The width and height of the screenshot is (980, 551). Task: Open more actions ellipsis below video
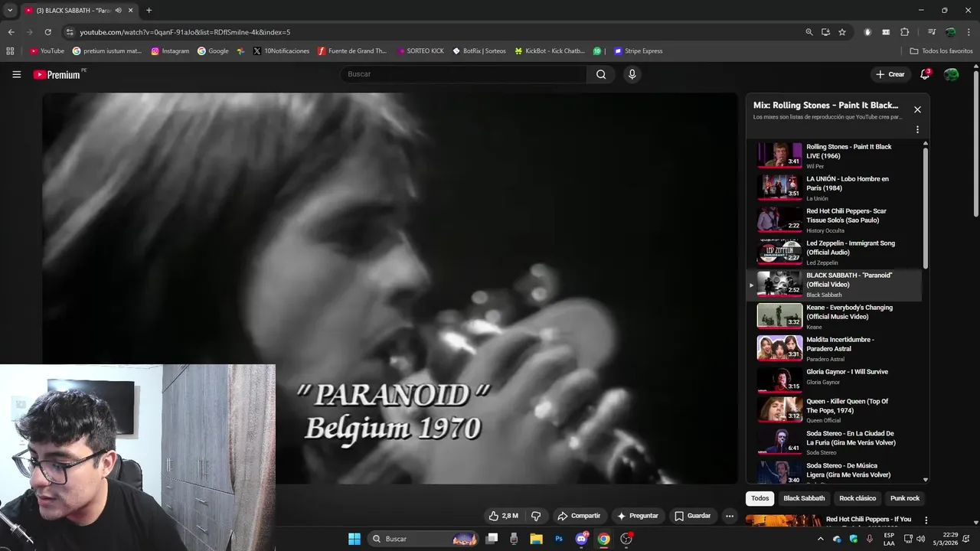730,516
